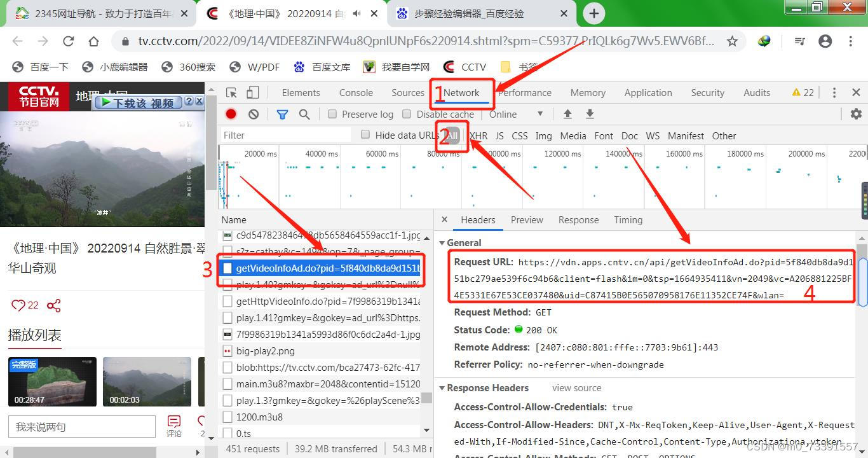Click the media control toolbar icon
This screenshot has height=458, width=868.
(800, 41)
